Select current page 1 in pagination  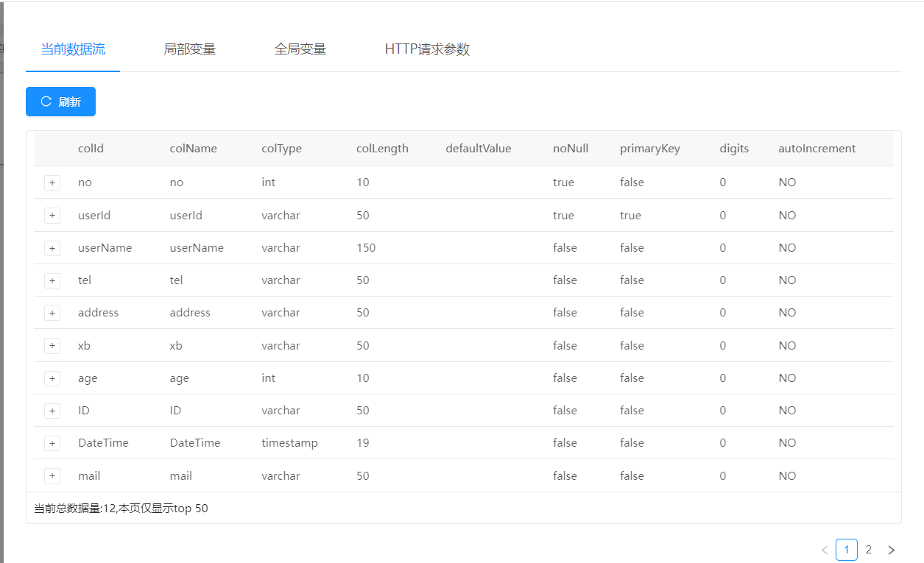[847, 550]
